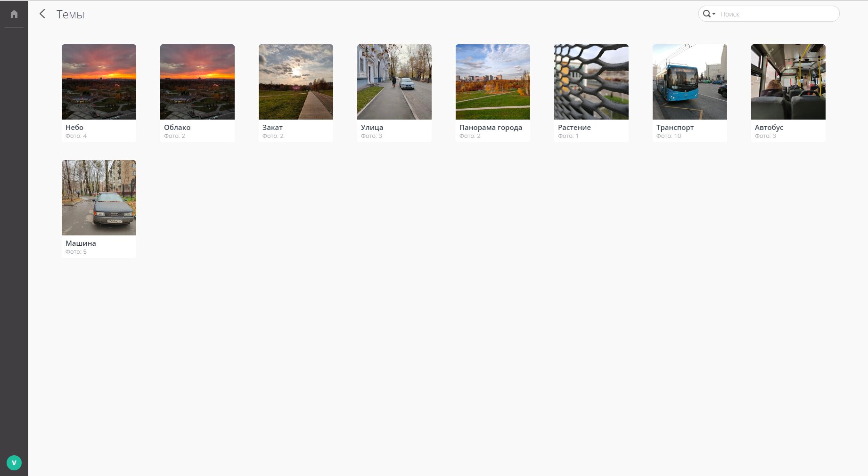Open the Автобус theme thumbnail
The width and height of the screenshot is (868, 476).
(788, 82)
